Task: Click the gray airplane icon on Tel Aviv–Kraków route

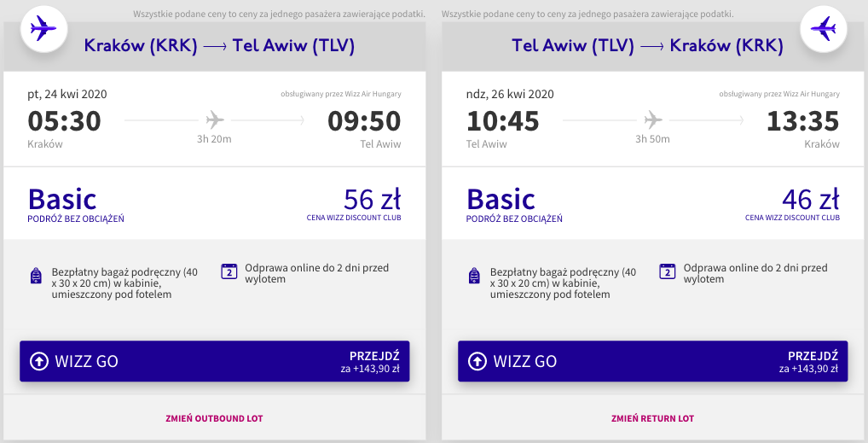Action: coord(653,119)
